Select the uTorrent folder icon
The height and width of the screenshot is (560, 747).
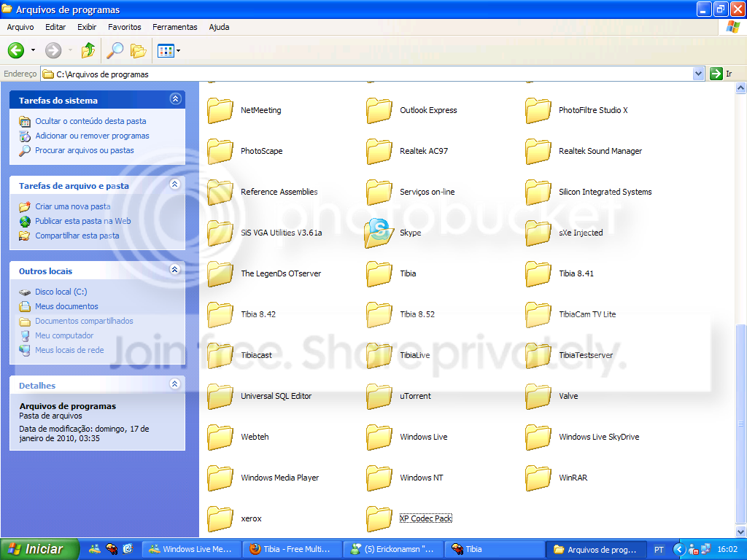pyautogui.click(x=379, y=396)
